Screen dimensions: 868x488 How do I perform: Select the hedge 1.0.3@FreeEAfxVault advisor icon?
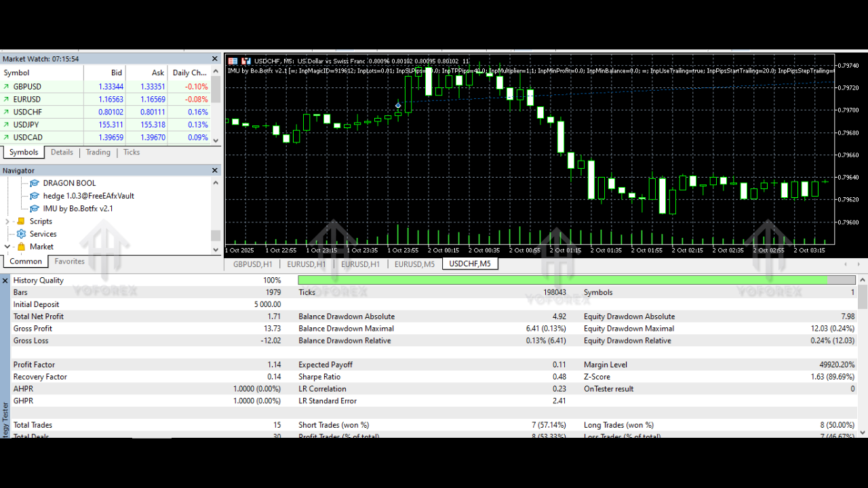tap(35, 196)
